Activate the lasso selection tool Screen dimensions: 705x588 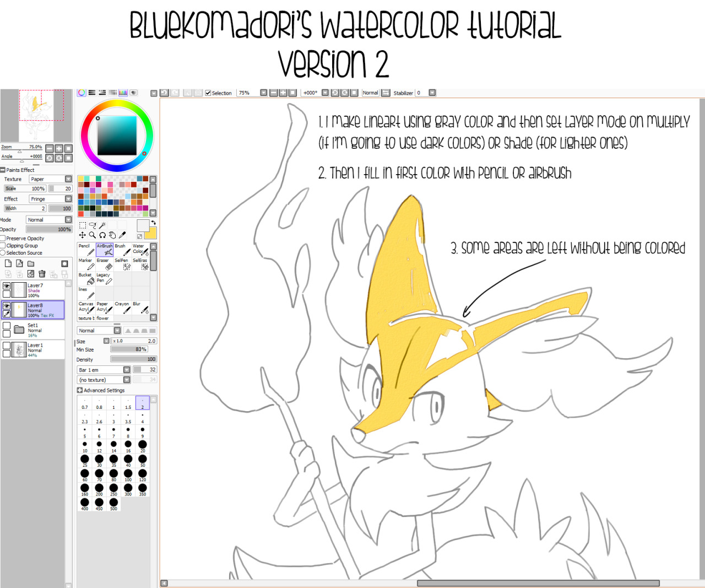(93, 225)
